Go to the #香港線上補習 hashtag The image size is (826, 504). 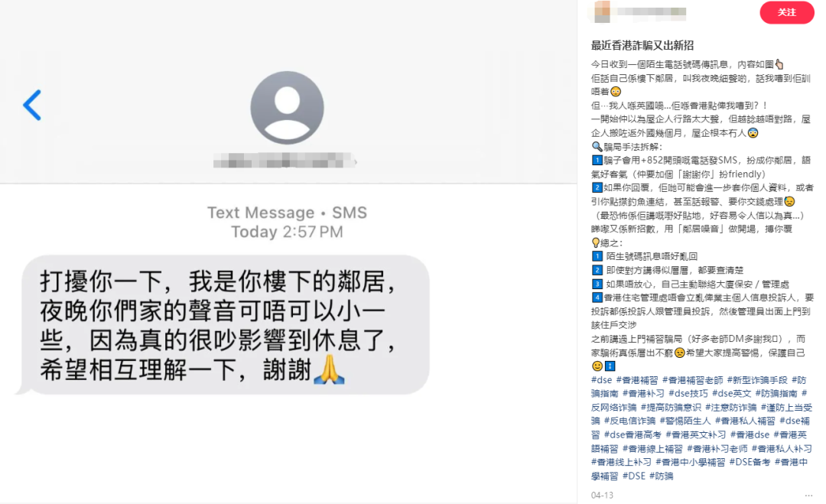(652, 449)
